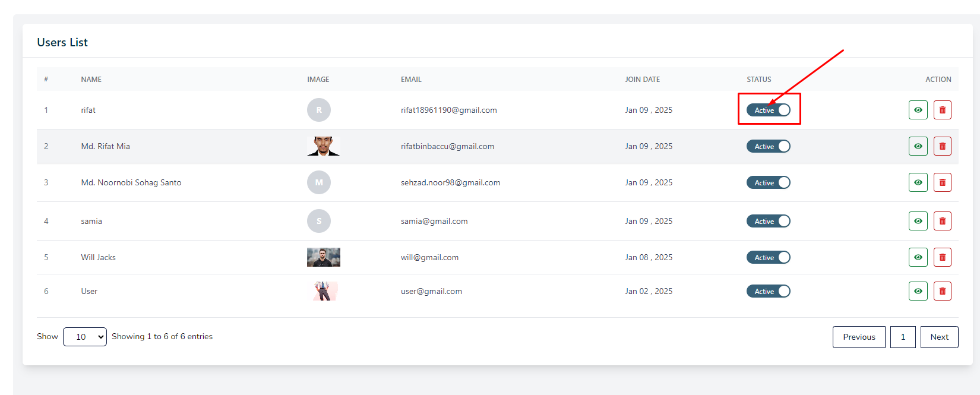Image resolution: width=980 pixels, height=395 pixels.
Task: Disable Active switch for samia
Action: [x=769, y=221]
